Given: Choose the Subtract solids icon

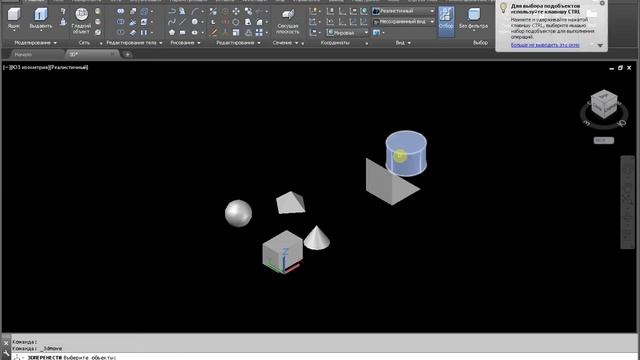Looking at the screenshot, I should click(120, 22).
